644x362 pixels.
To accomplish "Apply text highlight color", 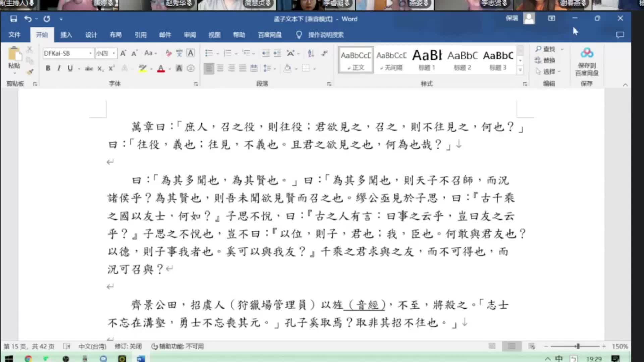I will [x=143, y=68].
